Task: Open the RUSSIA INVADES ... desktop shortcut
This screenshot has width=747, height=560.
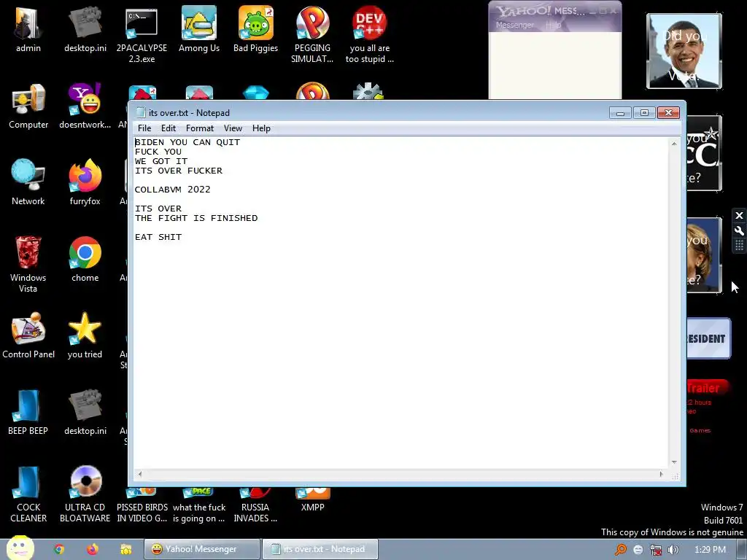Action: (255, 506)
